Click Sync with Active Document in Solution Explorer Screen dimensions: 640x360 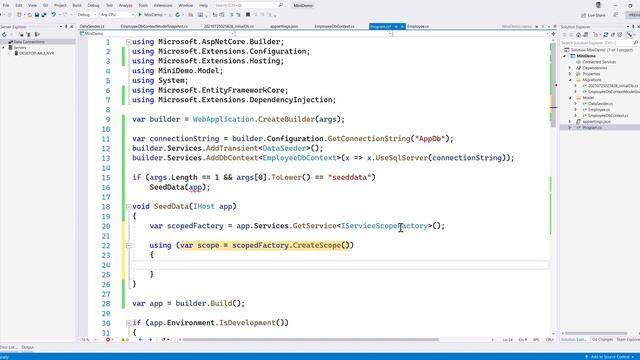coord(606,35)
